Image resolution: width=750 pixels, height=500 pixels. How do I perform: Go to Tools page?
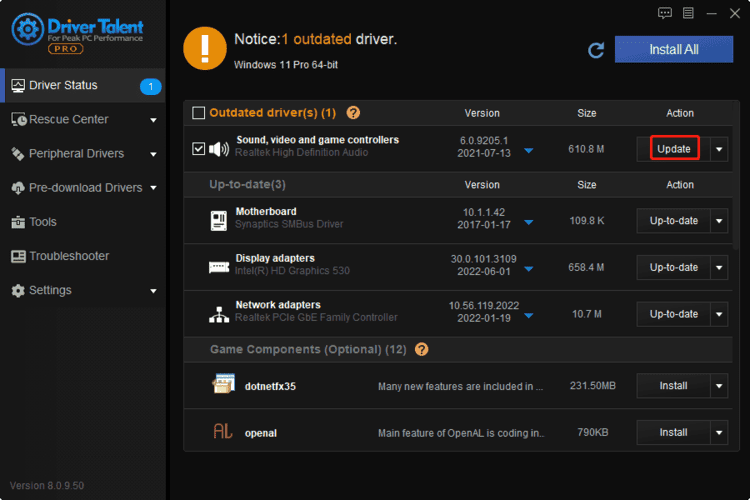[83, 222]
